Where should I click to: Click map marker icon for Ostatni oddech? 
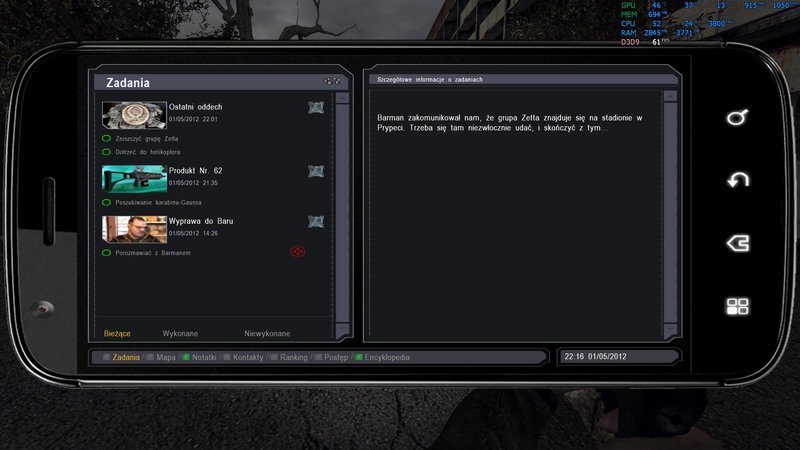tap(316, 108)
